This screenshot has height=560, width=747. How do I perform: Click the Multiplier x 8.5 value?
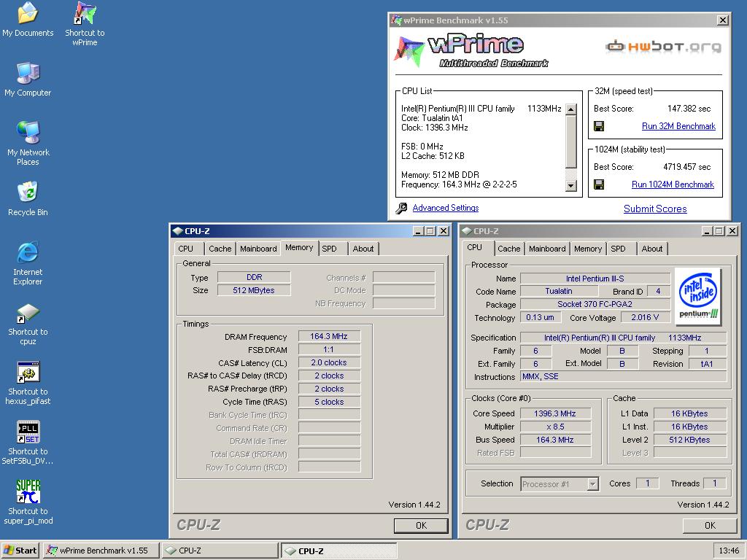coord(555,427)
